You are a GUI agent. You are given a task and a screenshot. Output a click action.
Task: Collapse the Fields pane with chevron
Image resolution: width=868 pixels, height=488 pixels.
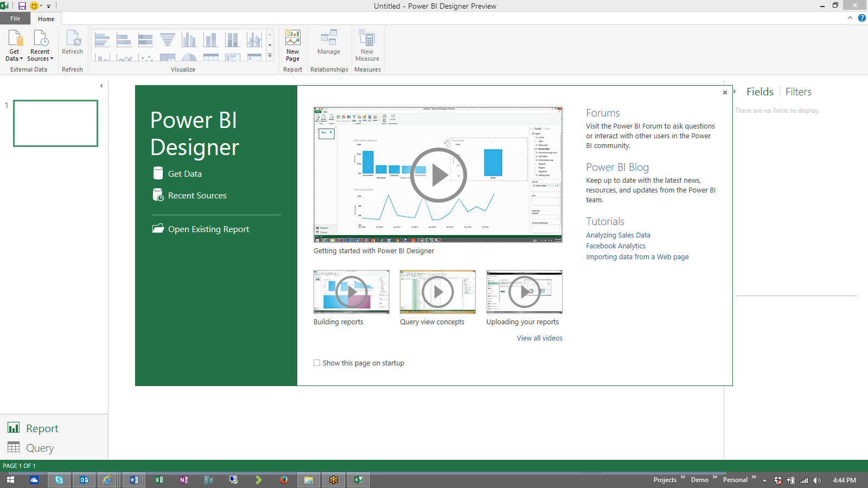735,92
